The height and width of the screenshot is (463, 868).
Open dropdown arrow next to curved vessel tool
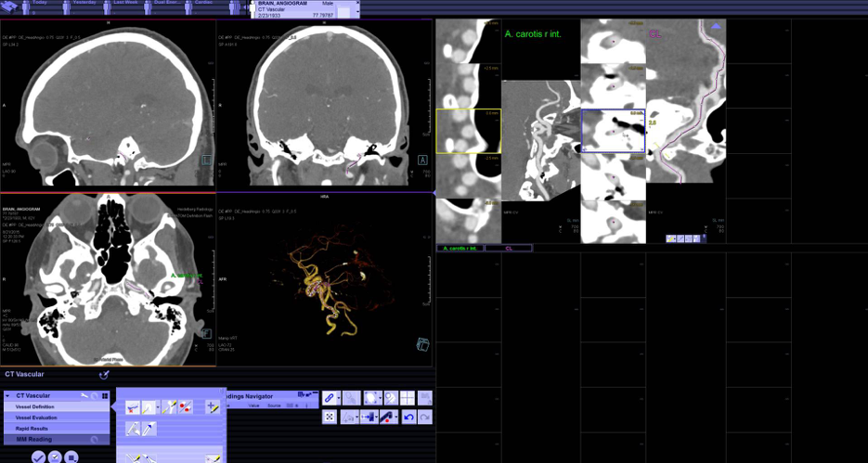[x=158, y=407]
